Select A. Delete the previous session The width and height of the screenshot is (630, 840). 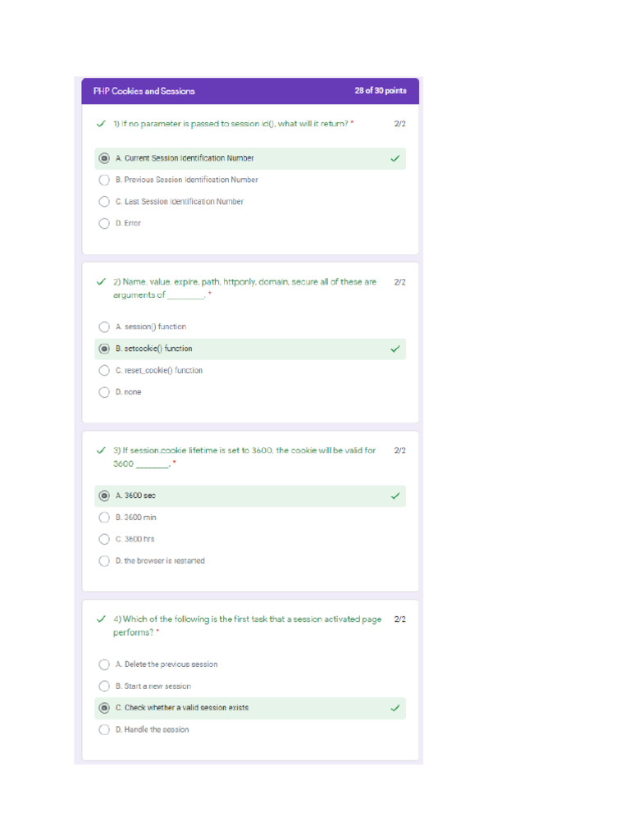pos(104,664)
